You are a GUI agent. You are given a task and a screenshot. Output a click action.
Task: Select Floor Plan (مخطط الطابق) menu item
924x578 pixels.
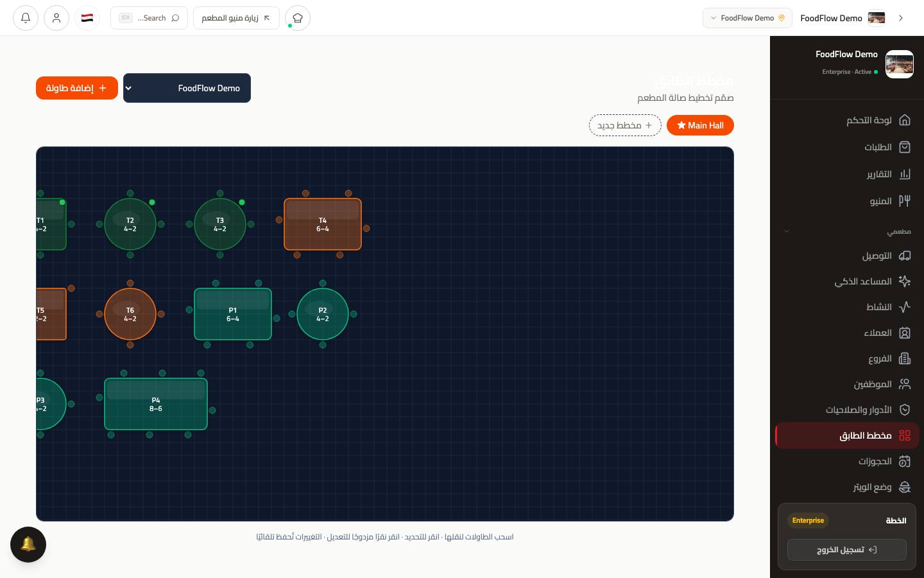click(846, 435)
